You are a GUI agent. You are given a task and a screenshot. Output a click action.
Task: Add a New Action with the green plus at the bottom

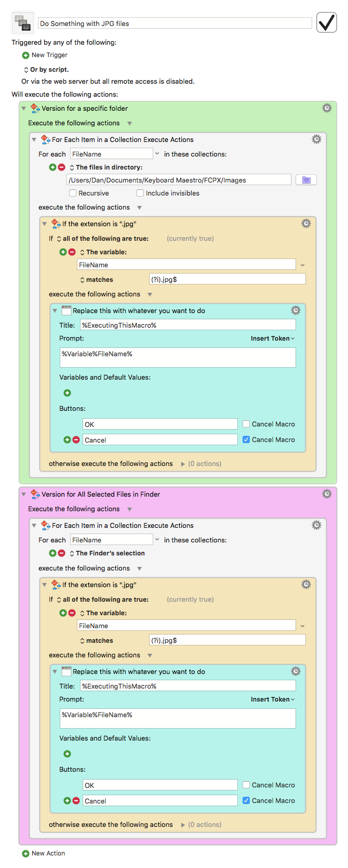point(25,853)
